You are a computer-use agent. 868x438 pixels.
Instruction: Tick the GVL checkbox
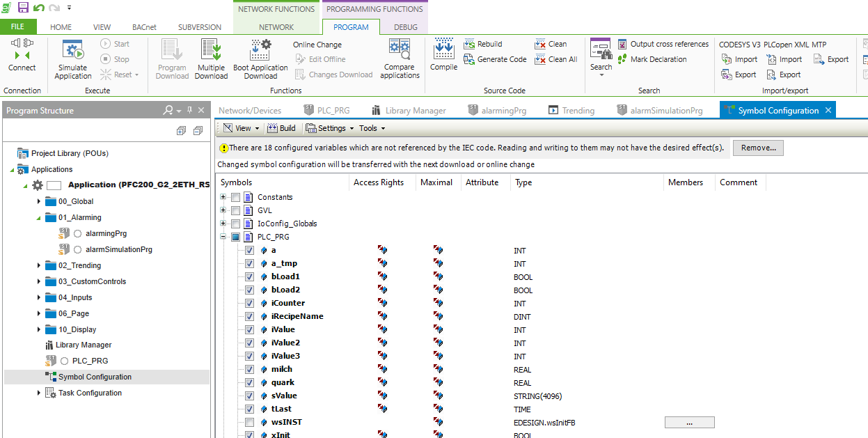coord(235,210)
